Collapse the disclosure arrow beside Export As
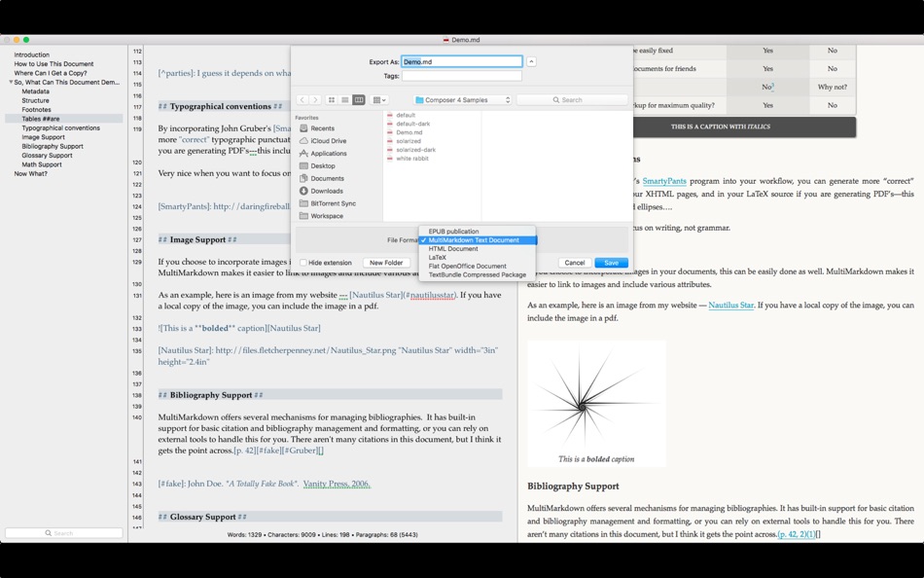Screen dimensions: 924x578 pos(531,60)
